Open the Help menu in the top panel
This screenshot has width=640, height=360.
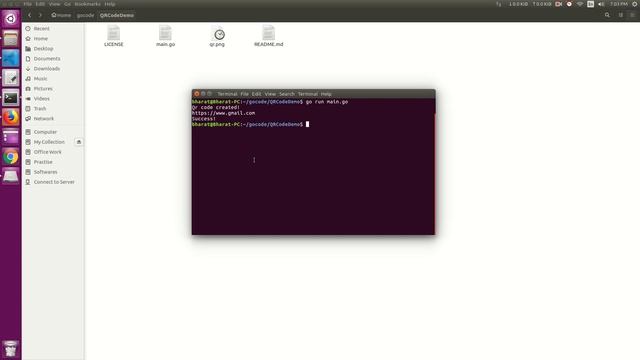click(x=110, y=4)
